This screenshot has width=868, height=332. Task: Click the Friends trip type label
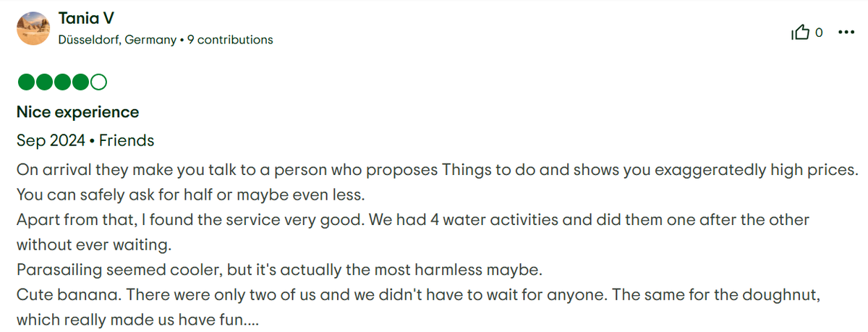point(127,140)
